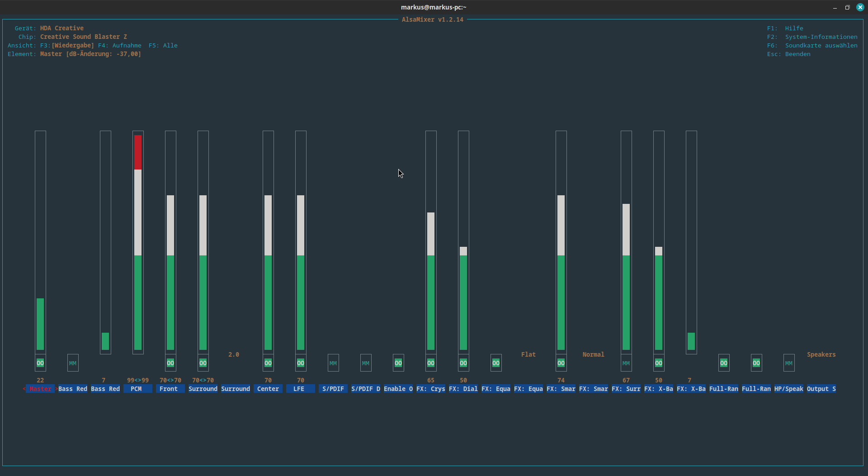Maximize the terminal window
868x476 pixels.
[x=847, y=7]
